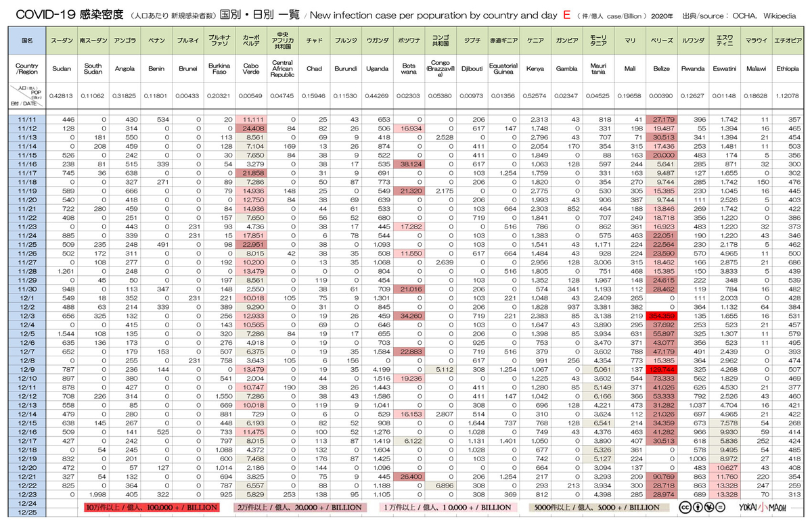Click the Benin column header
812x522 pixels.
(x=156, y=69)
